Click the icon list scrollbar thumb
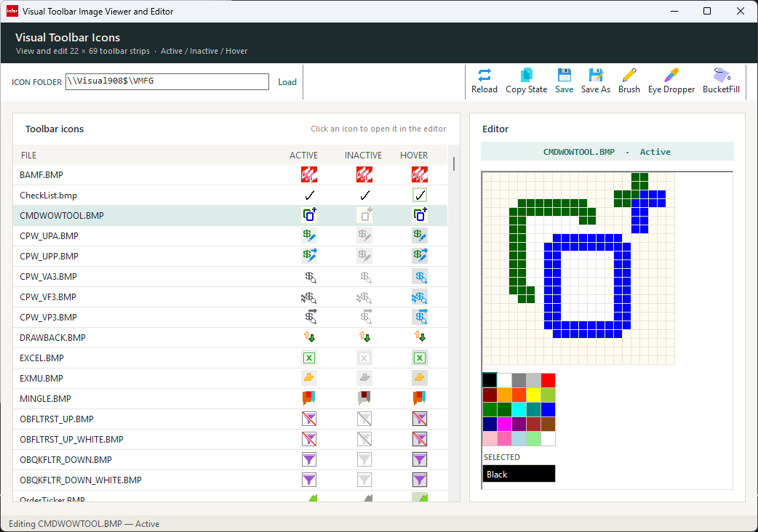Screen dimensions: 758x532 click(x=453, y=164)
